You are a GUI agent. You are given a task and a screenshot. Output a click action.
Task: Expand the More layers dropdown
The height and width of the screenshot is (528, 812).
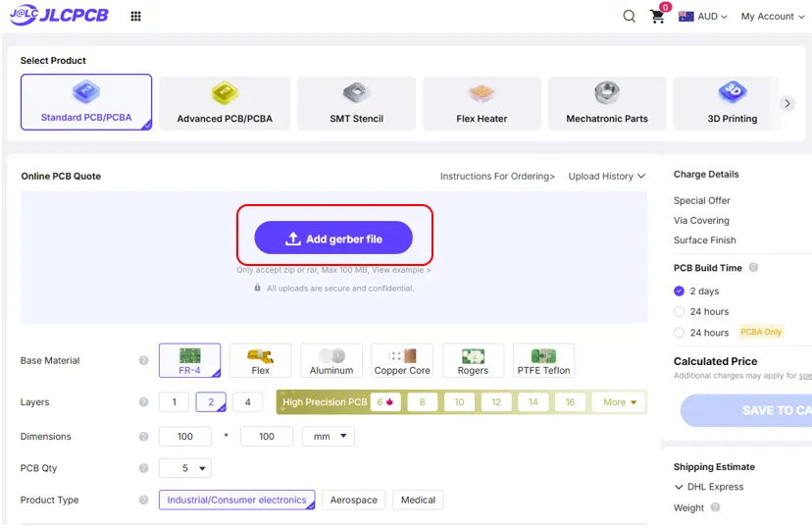[620, 402]
